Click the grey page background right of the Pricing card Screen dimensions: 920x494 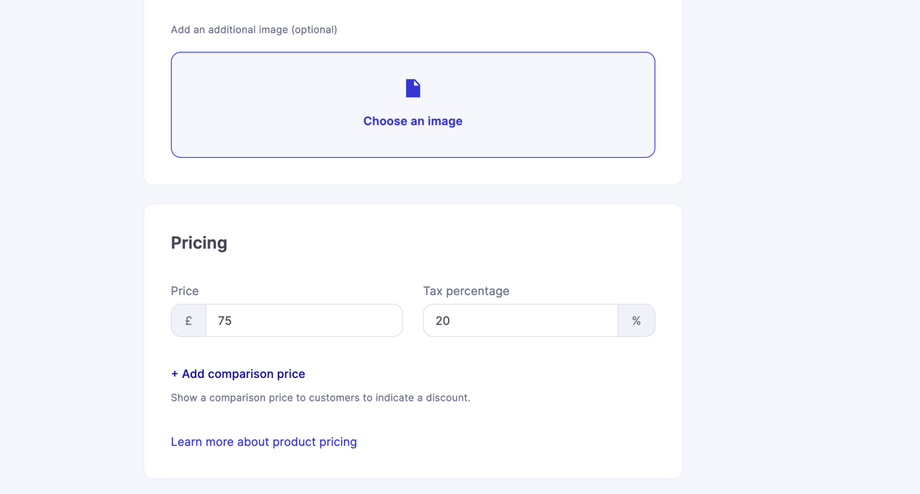pos(800,340)
